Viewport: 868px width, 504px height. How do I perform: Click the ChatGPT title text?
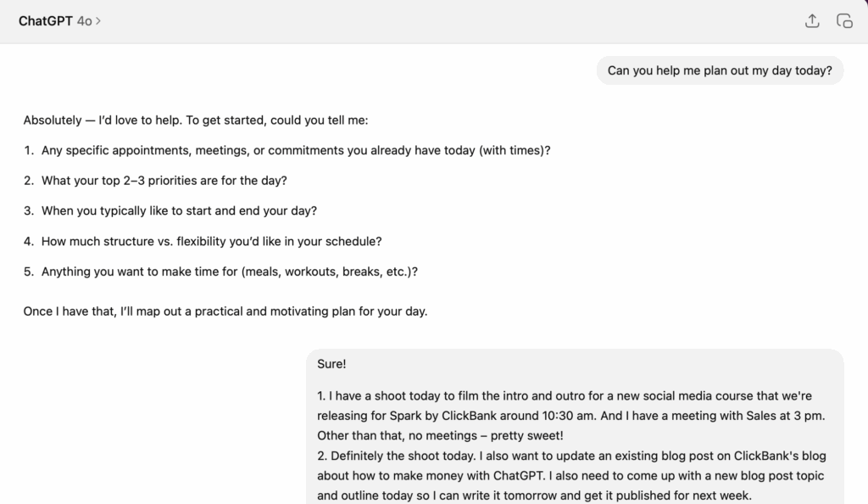[46, 21]
